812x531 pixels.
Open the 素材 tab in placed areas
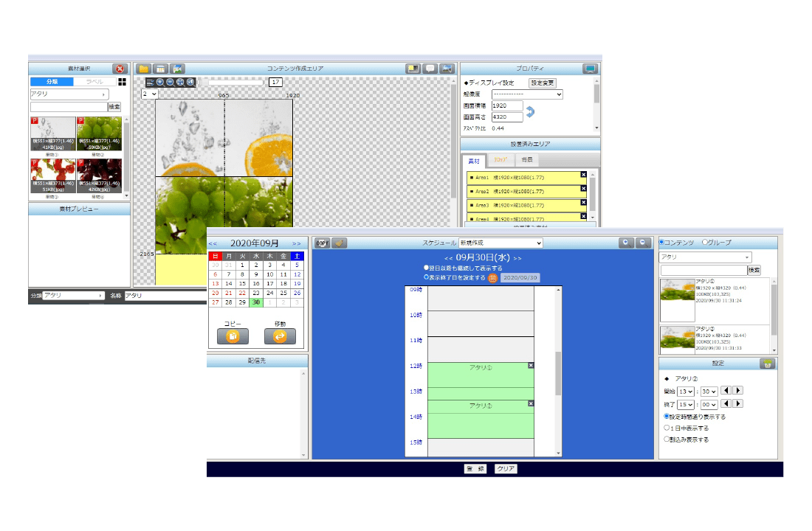[474, 161]
